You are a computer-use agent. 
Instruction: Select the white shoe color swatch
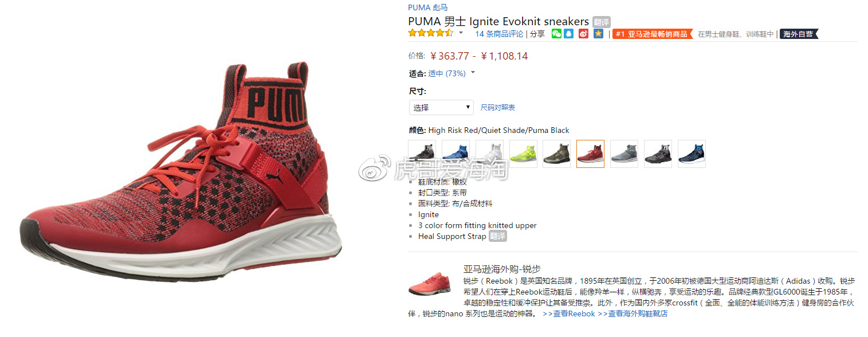click(x=489, y=154)
